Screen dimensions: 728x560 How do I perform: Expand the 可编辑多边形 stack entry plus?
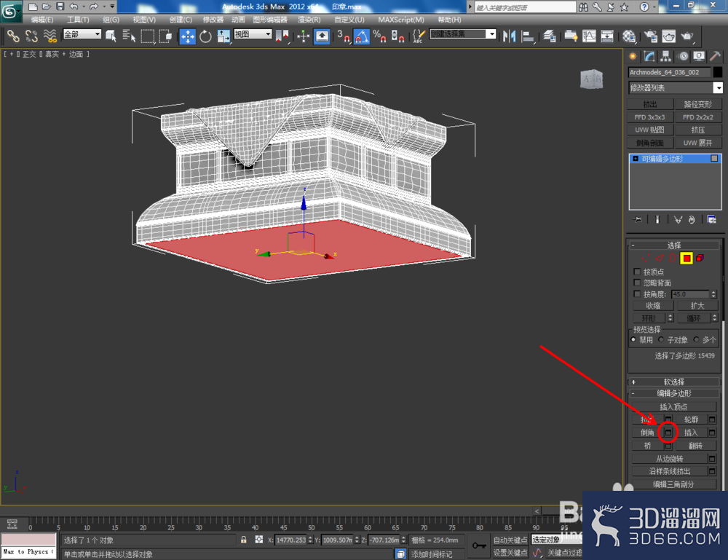[636, 159]
